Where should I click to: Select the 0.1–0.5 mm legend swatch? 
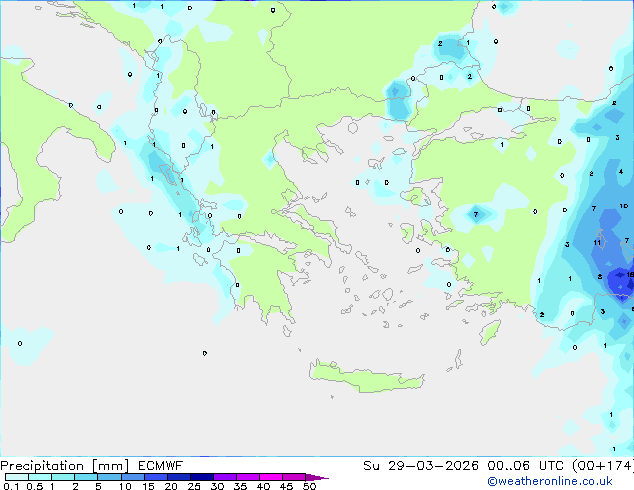(x=17, y=477)
